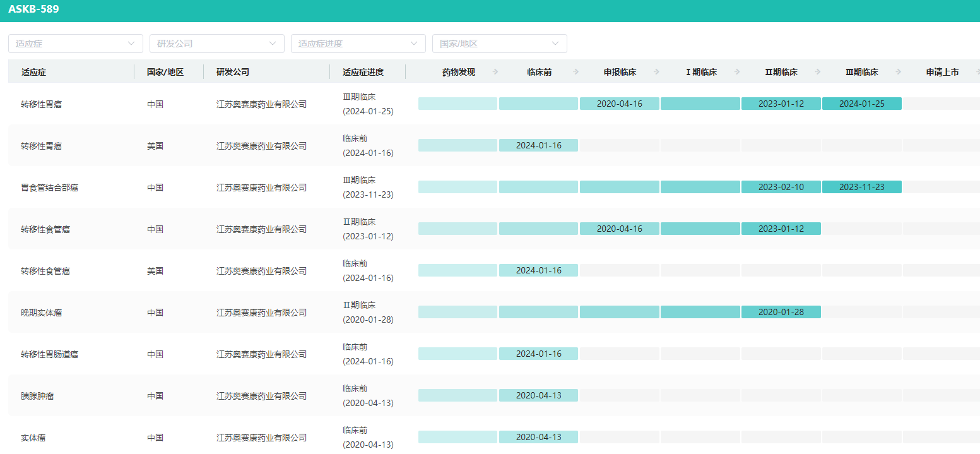Click the arrow icon after Ⅰ期临床 header
The image size is (980, 454).
(738, 72)
